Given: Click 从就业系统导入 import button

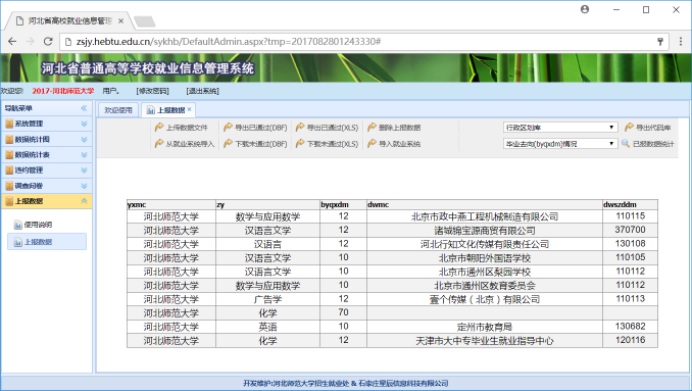Looking at the screenshot, I should point(184,144).
